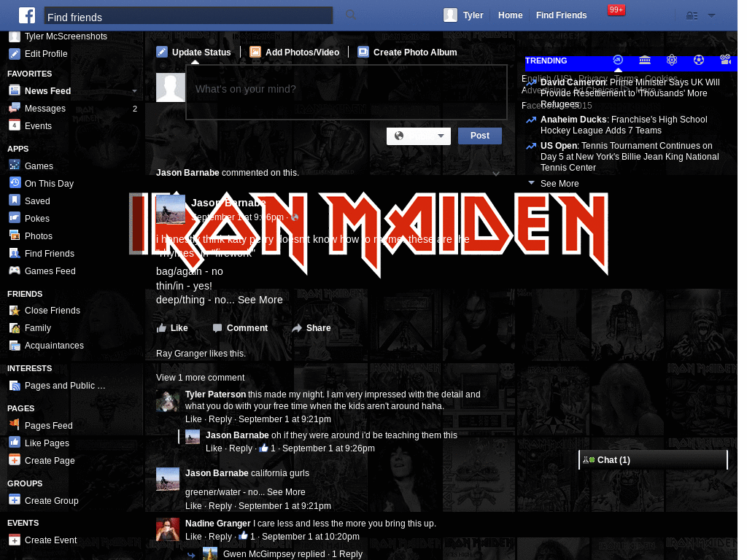Open the notifications 99+ badge
747x560 pixels.
616,9
